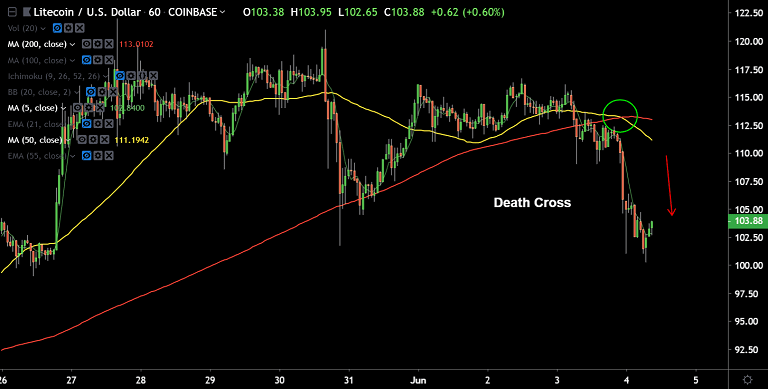Expand the MA (50, close) chevron
Viewport: 768px width, 389px height.
coord(68,140)
